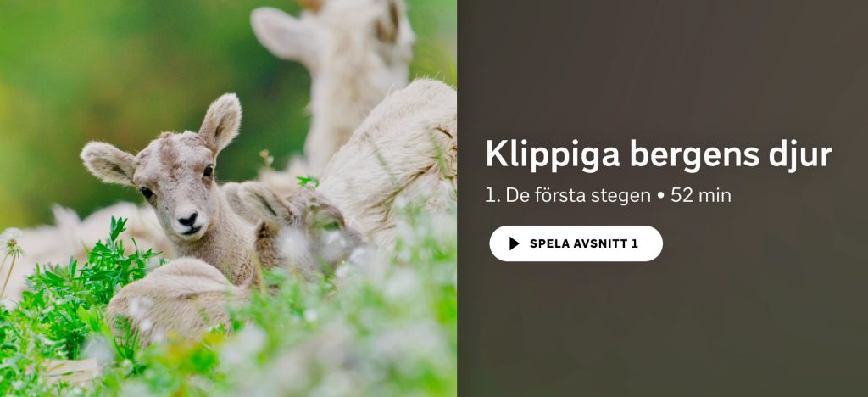This screenshot has height=397, width=868.
Task: Click the bullet separator before 52 min
Action: click(660, 196)
